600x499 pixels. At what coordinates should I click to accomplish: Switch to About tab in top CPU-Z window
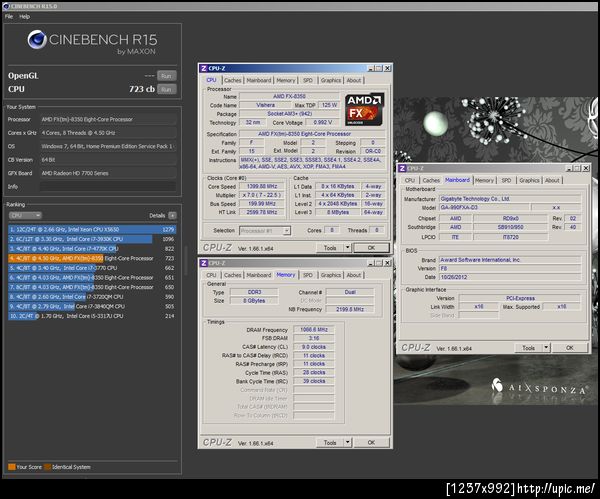(x=354, y=80)
